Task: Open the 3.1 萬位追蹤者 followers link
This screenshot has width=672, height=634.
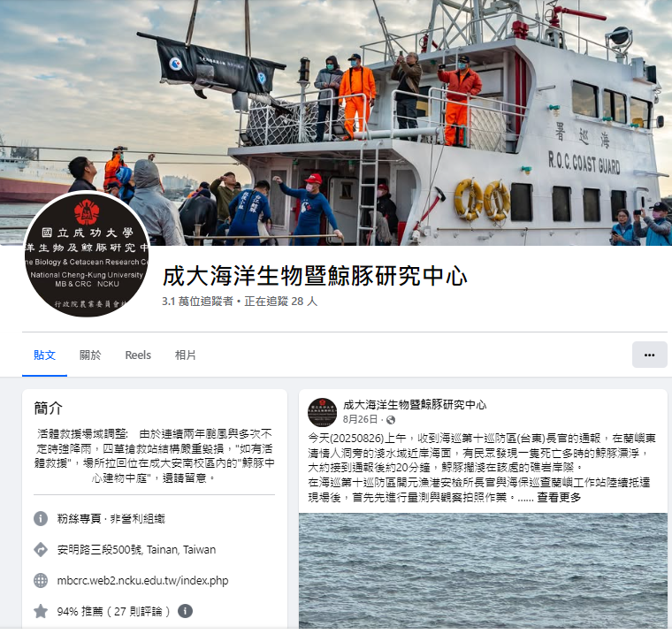Action: 197,302
